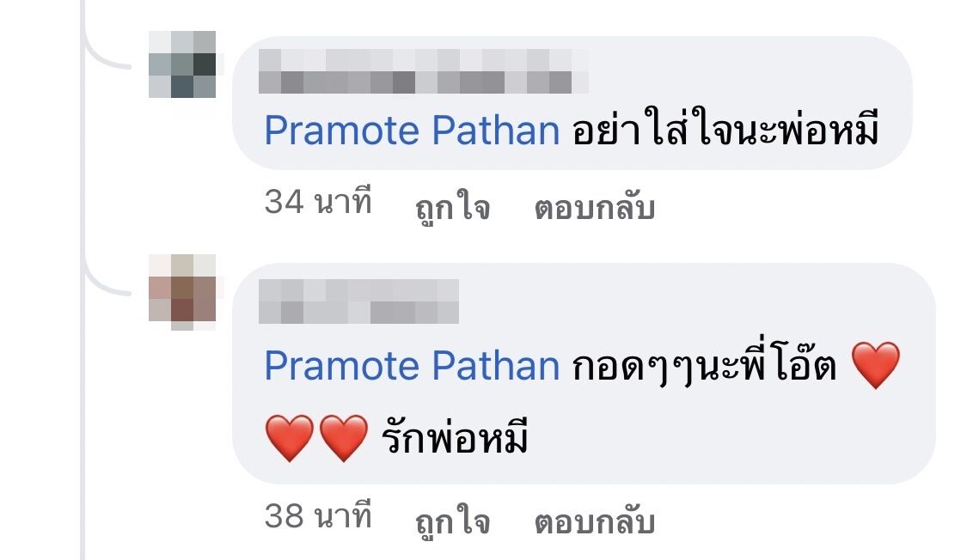Image resolution: width=967 pixels, height=560 pixels.
Task: Open the pixelated brown avatar of the second commenter
Action: 182,291
